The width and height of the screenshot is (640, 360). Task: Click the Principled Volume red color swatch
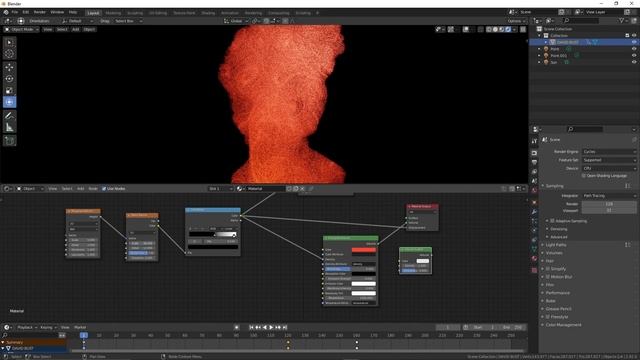pyautogui.click(x=363, y=250)
